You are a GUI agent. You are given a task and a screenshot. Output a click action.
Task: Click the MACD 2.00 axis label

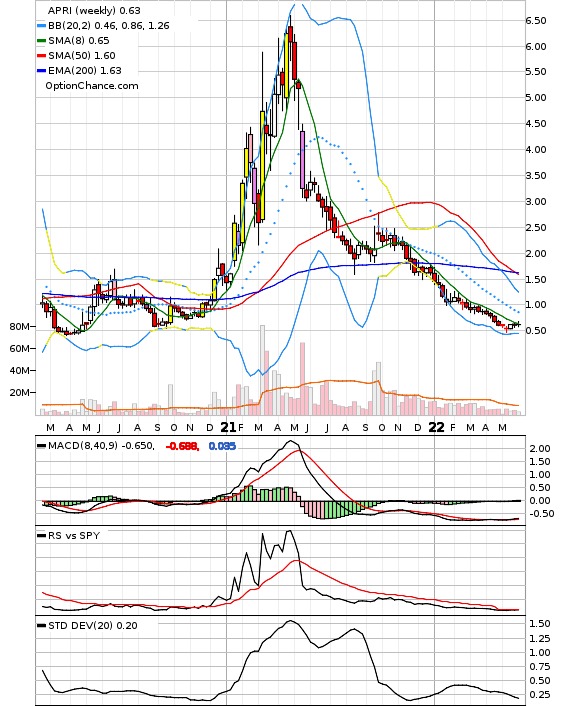(539, 448)
